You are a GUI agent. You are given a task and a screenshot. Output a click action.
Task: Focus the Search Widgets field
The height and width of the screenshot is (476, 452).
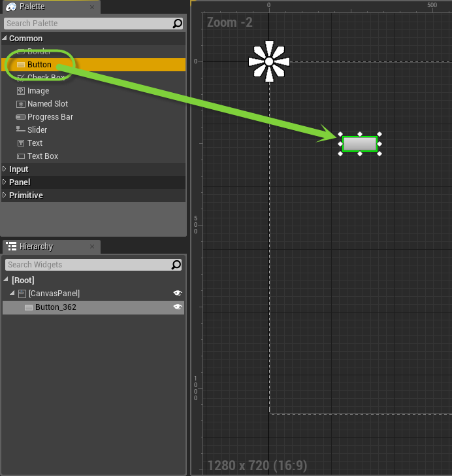click(93, 265)
